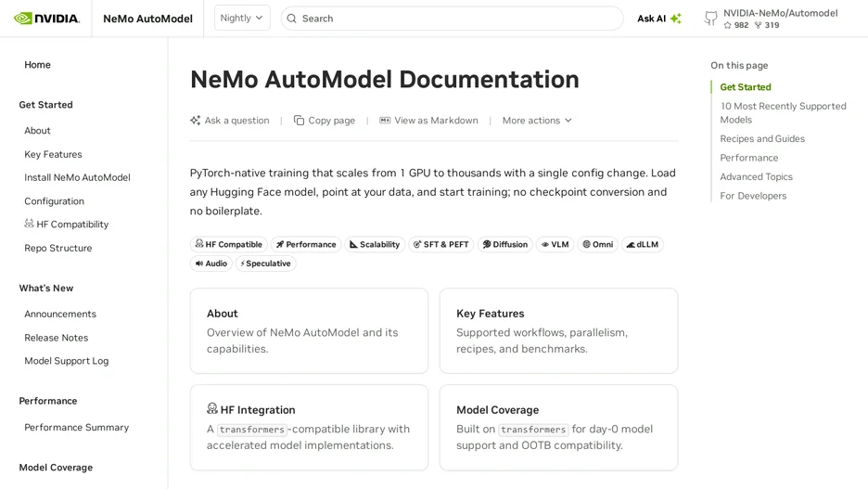The image size is (868, 489).
Task: Click Copy page button
Action: pos(325,121)
